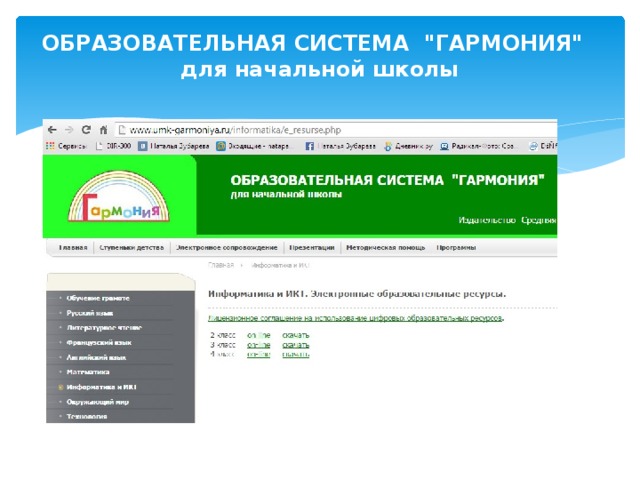Viewport: 640px width, 480px height.
Task: Open the DIR-300 bookmark
Action: coord(113,146)
